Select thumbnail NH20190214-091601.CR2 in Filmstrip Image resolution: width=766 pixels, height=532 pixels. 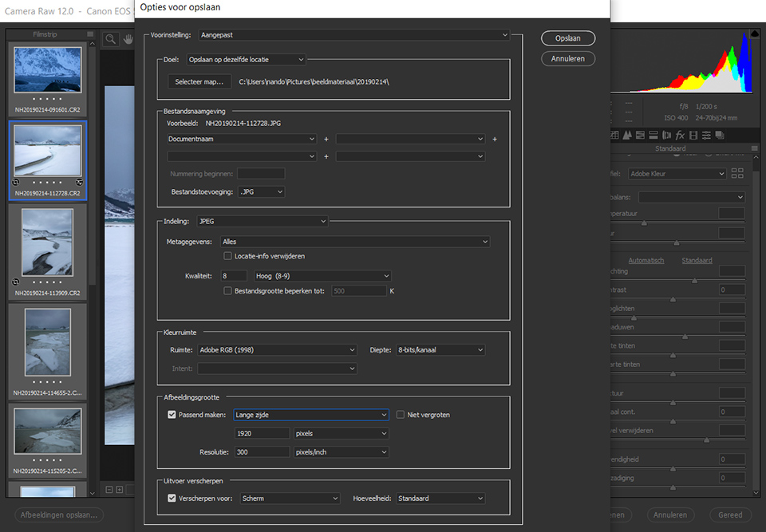coord(47,70)
